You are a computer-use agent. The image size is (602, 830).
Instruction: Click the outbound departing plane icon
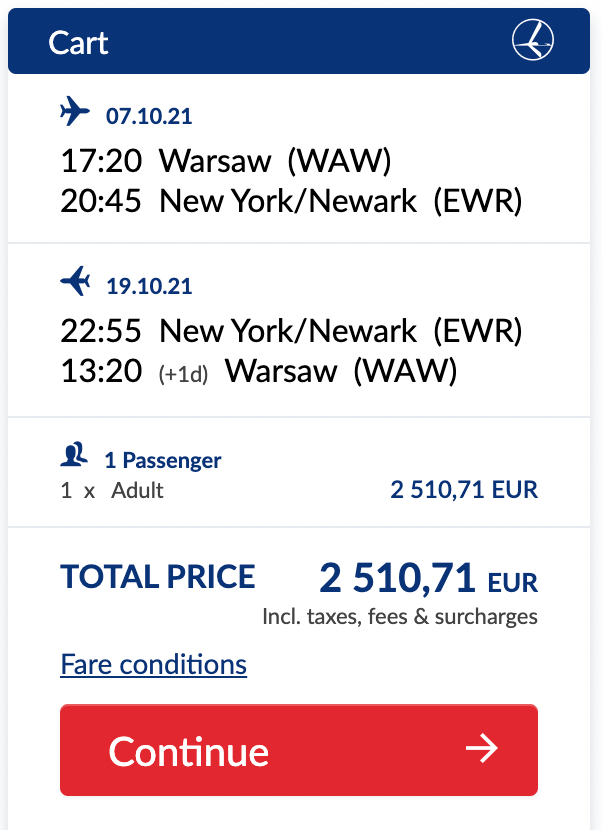tap(75, 111)
